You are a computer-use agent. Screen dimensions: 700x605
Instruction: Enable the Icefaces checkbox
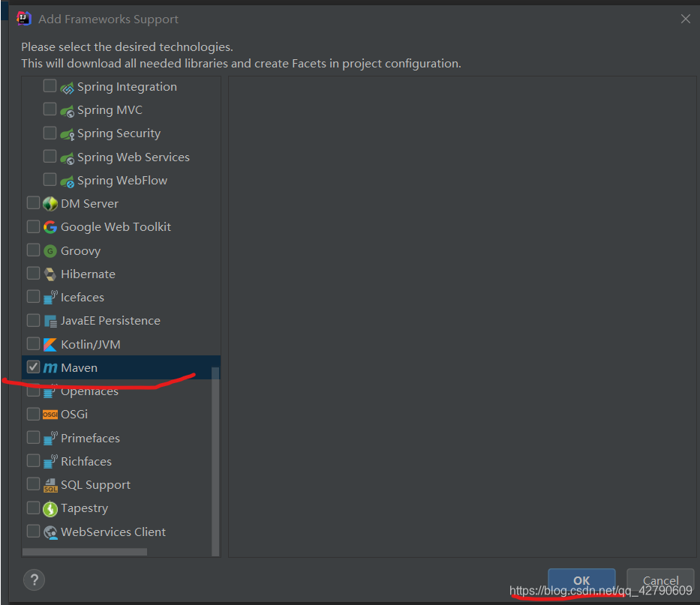coord(33,296)
